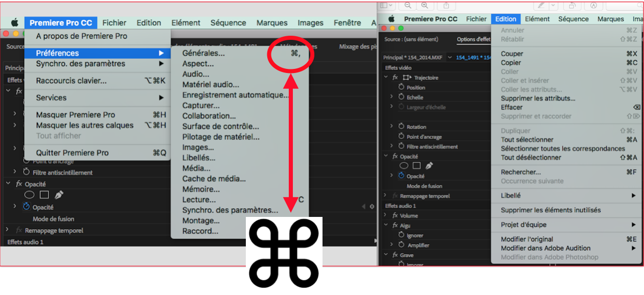Disable the Trajectoire effect via its fx badge
Image resolution: width=644 pixels, height=295 pixels.
coord(395,78)
